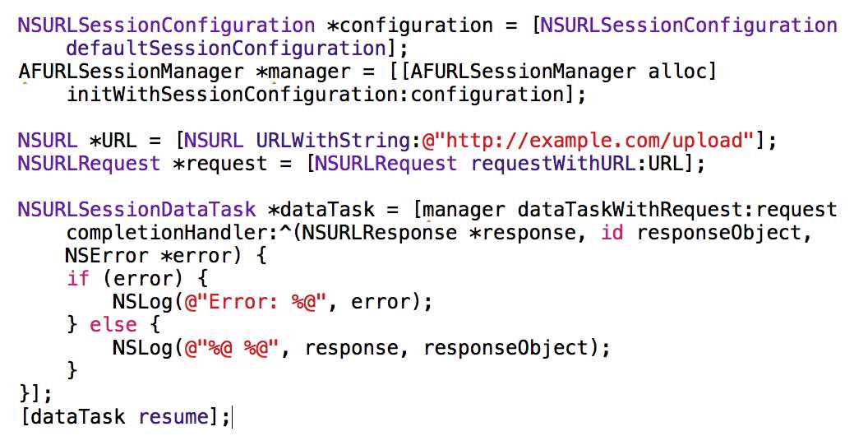Viewport: 868px width, 436px height.
Task: Click the NSError type name
Action: pos(107,256)
